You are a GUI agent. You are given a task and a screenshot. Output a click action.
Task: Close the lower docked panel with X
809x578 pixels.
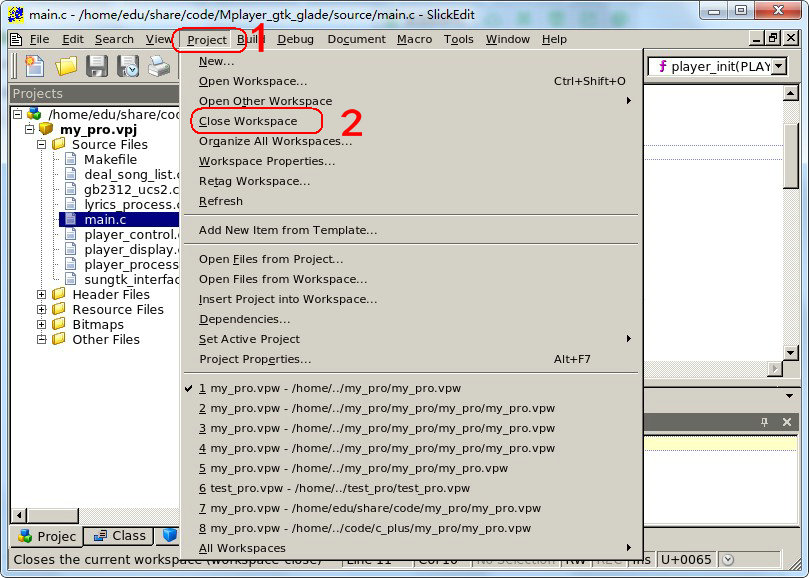click(787, 422)
